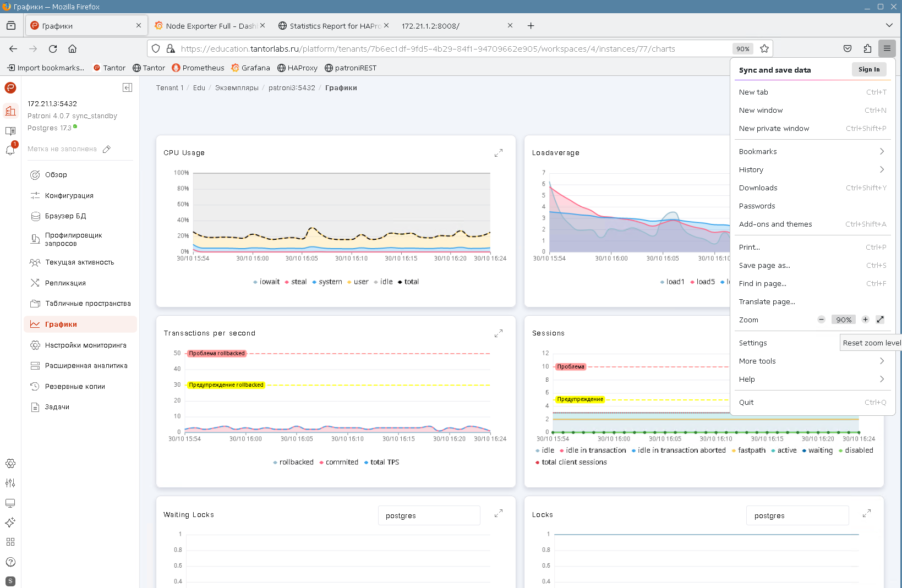This screenshot has width=902, height=588.
Task: Switch to Node Exporter Full tab
Action: [x=210, y=26]
